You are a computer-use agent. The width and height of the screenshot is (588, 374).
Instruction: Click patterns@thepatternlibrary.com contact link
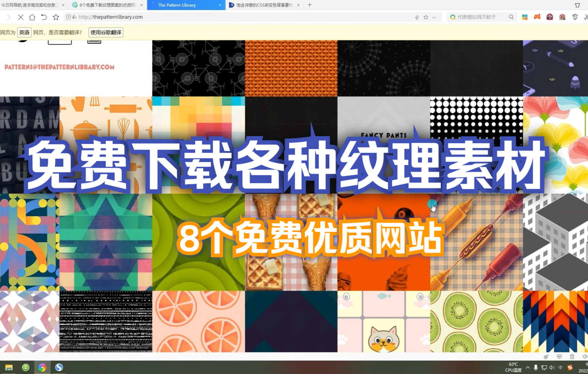pos(58,67)
